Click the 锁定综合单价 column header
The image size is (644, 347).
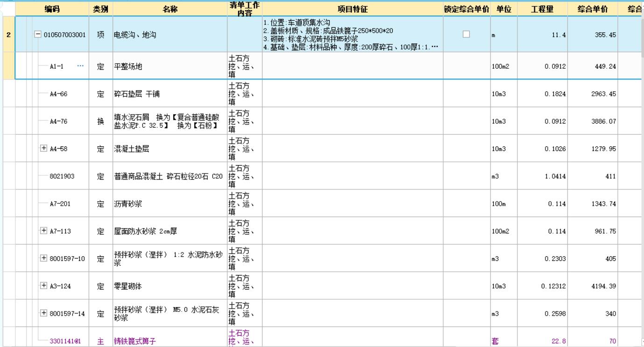pyautogui.click(x=467, y=9)
